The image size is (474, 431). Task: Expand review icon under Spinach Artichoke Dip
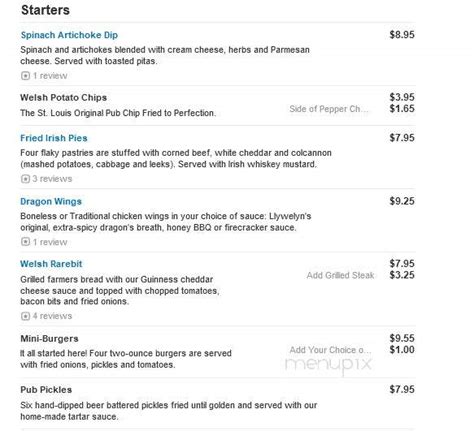pyautogui.click(x=25, y=76)
